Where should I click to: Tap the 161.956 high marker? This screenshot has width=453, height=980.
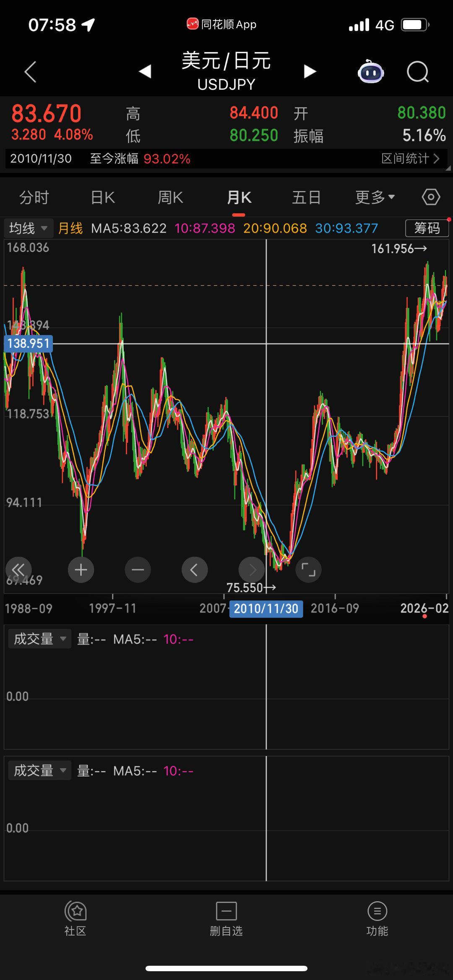tap(399, 249)
